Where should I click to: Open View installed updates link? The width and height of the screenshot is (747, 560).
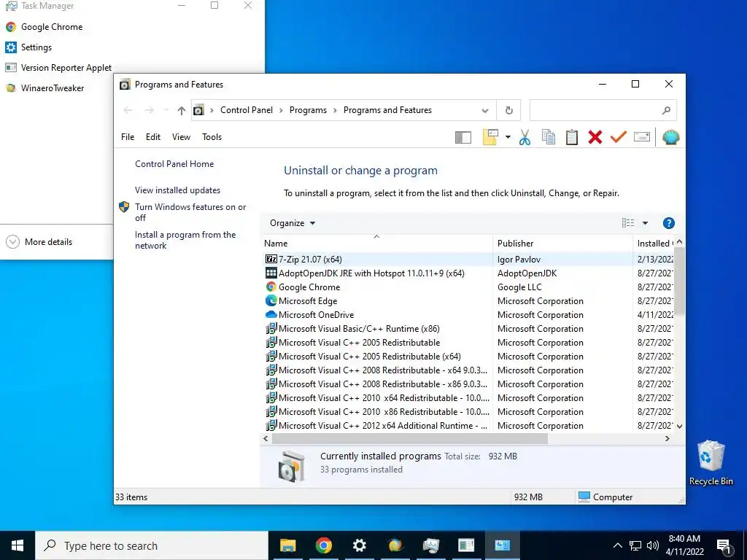tap(178, 190)
